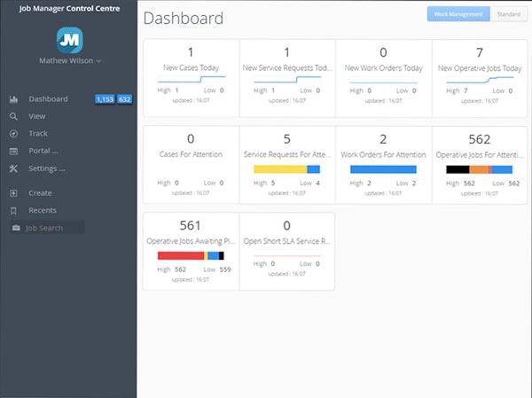
Task: Open the Track menu item
Action: 38,134
